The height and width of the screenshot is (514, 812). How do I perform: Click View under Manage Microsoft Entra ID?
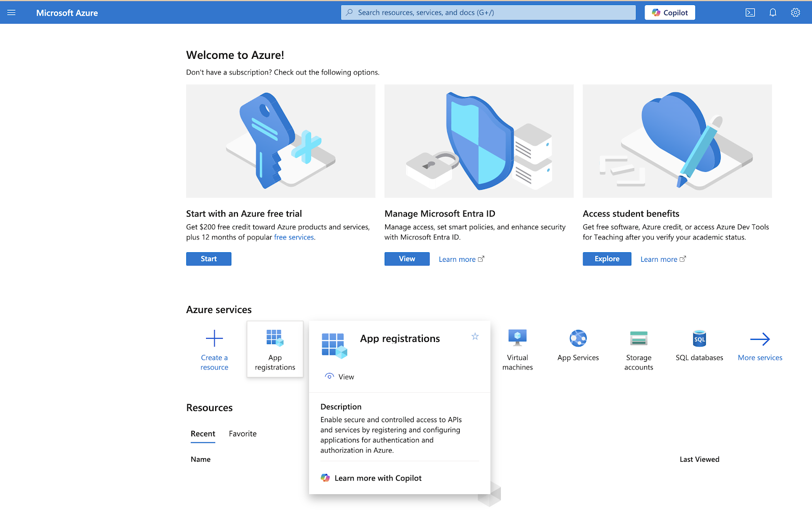[407, 259]
